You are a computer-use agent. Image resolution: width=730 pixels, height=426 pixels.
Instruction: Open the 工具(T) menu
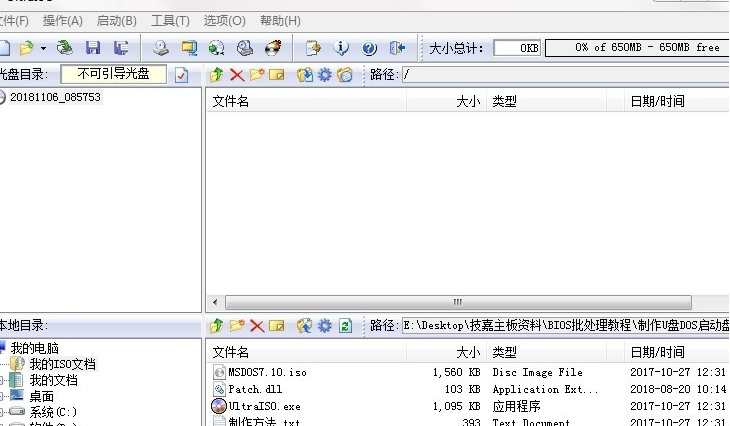[x=169, y=20]
